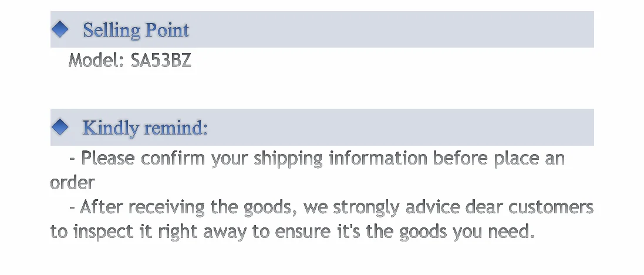The width and height of the screenshot is (644, 275).
Task: Click the Model: SA53BZ text line
Action: point(130,61)
